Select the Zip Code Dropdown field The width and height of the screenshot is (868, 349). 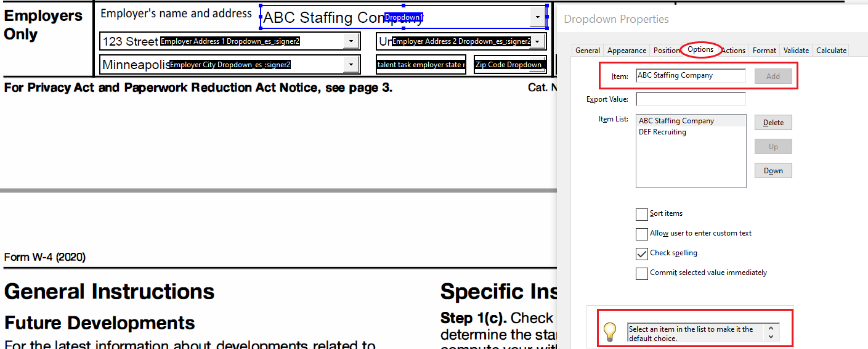click(511, 65)
